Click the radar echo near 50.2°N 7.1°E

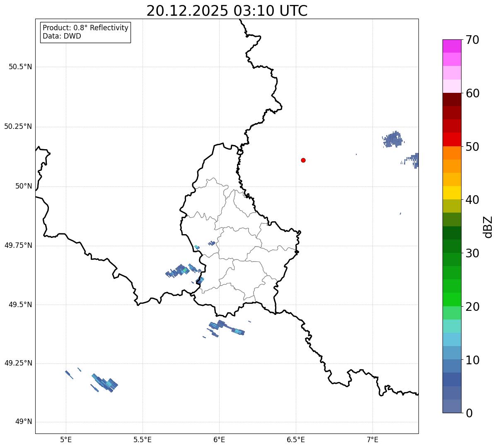point(392,139)
